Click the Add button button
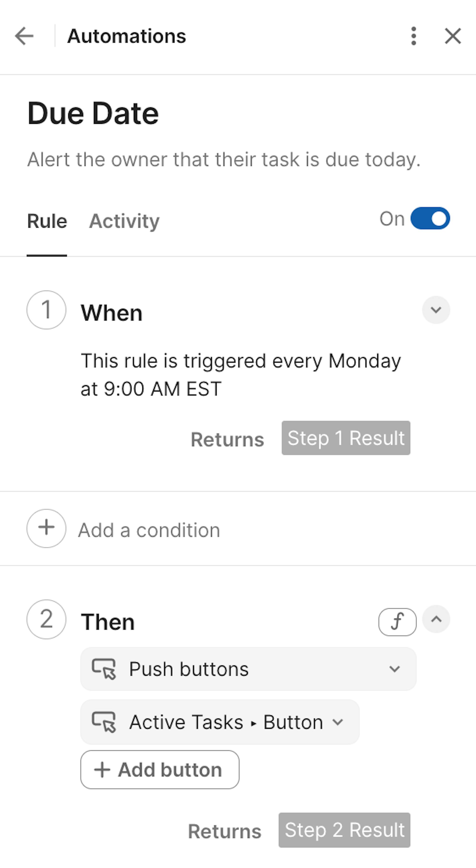 (x=160, y=770)
